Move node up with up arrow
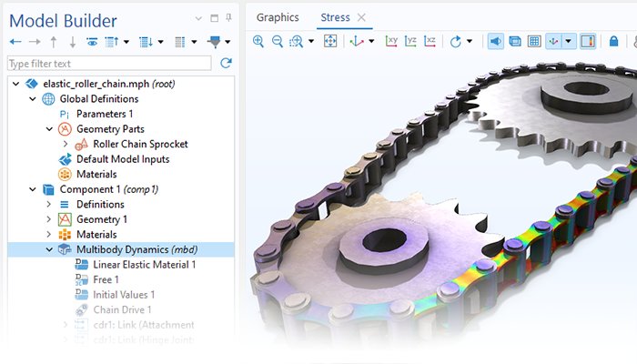Image resolution: width=637 pixels, height=364 pixels. [53, 42]
